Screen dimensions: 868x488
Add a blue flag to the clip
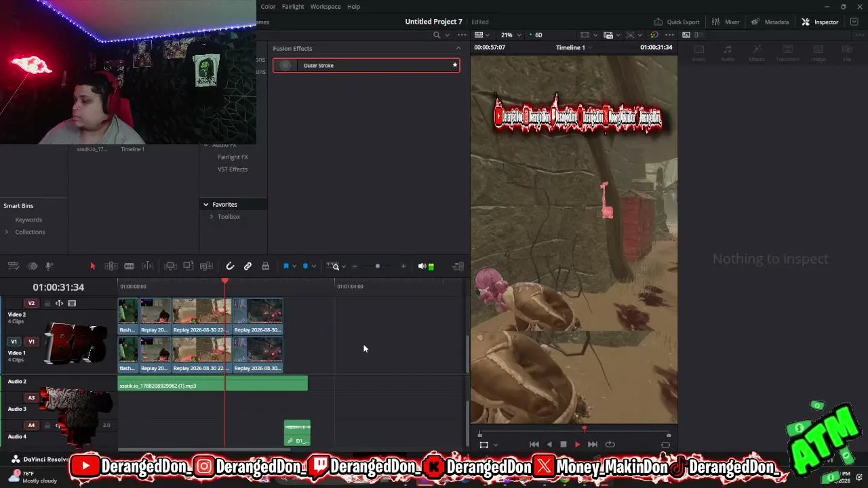[285, 266]
